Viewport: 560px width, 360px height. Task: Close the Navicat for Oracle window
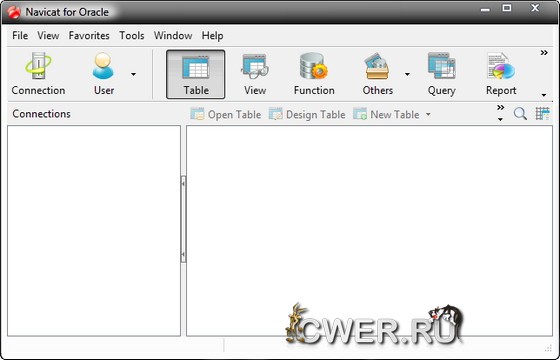[x=535, y=8]
